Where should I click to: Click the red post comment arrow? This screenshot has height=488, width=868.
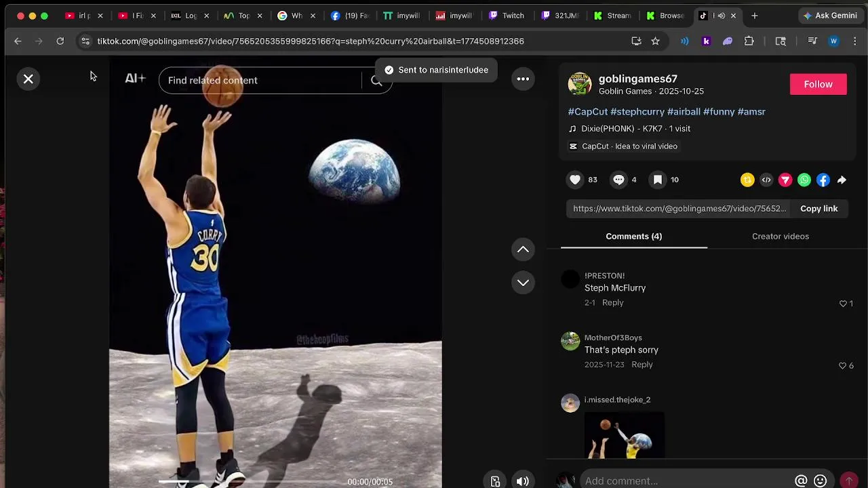[848, 481]
